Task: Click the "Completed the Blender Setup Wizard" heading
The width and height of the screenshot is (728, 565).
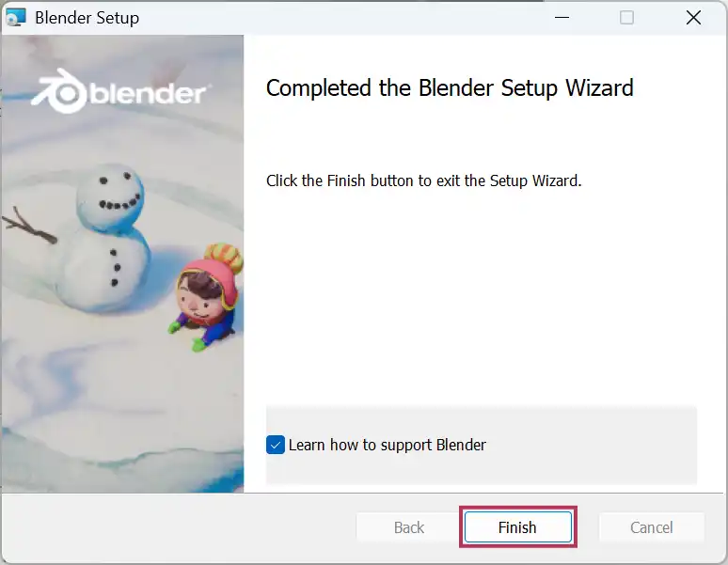Action: point(450,88)
